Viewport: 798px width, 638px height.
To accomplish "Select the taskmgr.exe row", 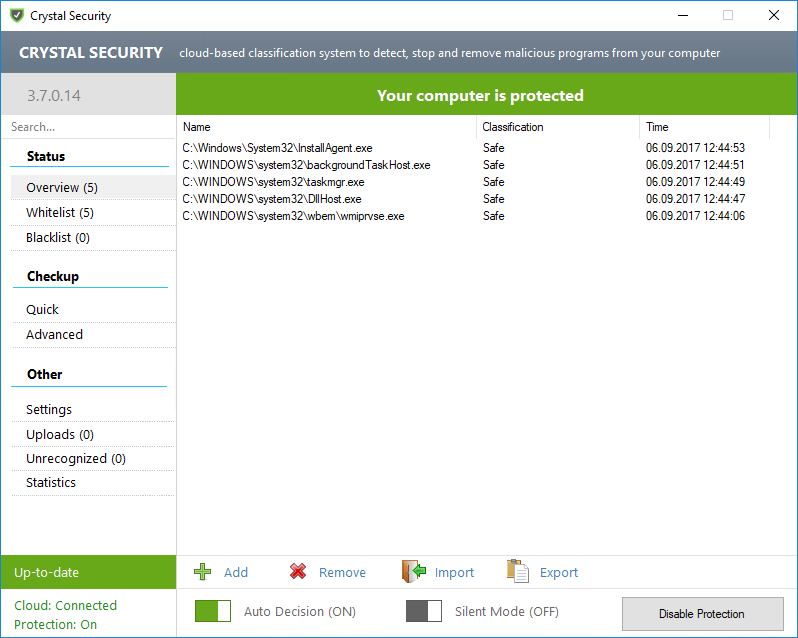I will pyautogui.click(x=273, y=182).
